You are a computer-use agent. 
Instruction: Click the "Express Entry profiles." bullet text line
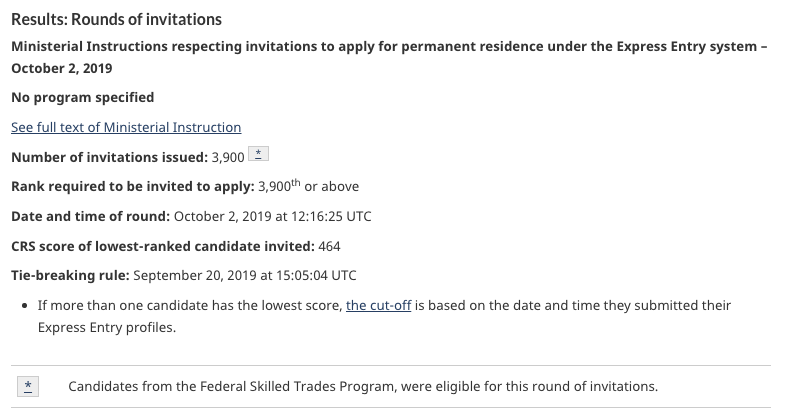(107, 328)
